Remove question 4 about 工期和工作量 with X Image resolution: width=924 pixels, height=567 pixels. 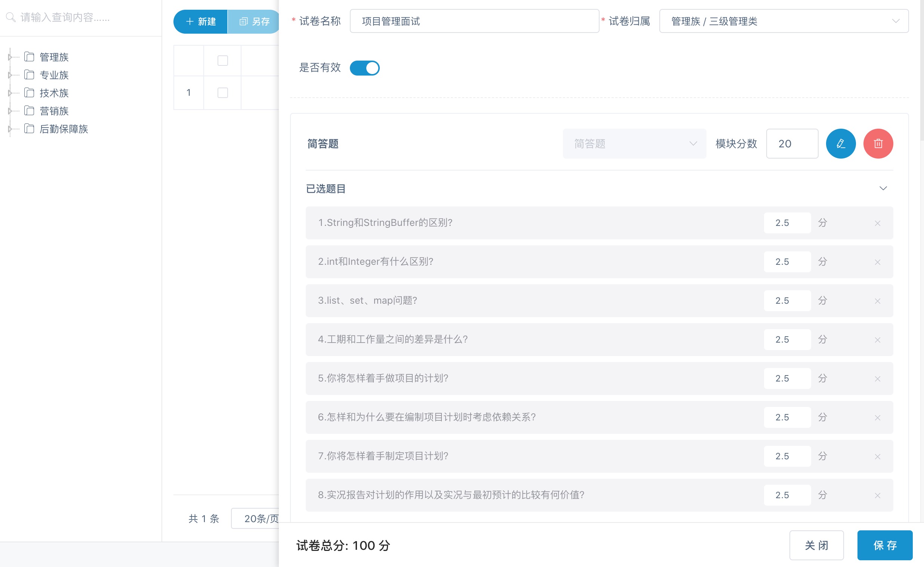877,340
